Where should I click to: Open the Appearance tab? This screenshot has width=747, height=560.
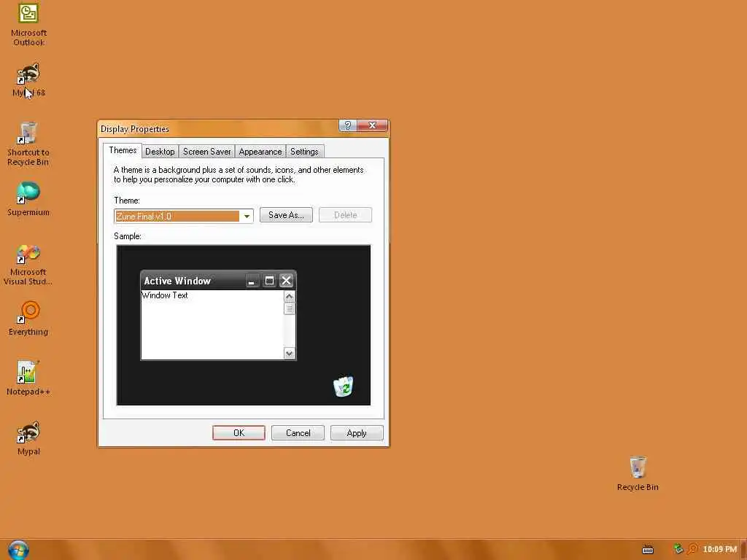260,152
